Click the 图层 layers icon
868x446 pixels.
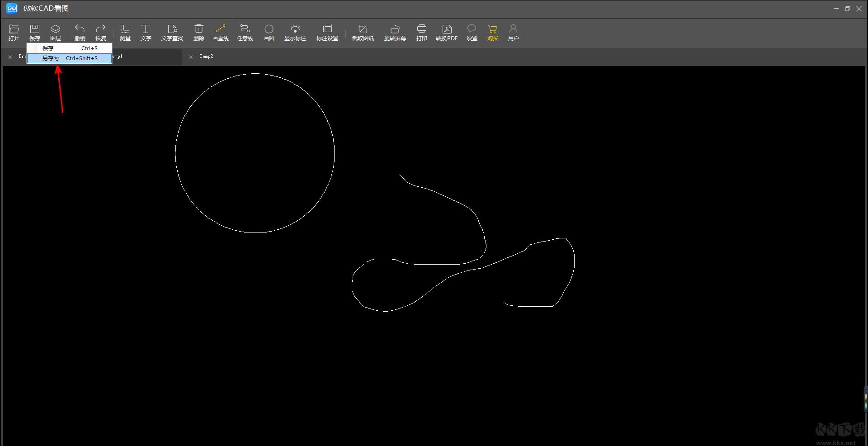56,33
